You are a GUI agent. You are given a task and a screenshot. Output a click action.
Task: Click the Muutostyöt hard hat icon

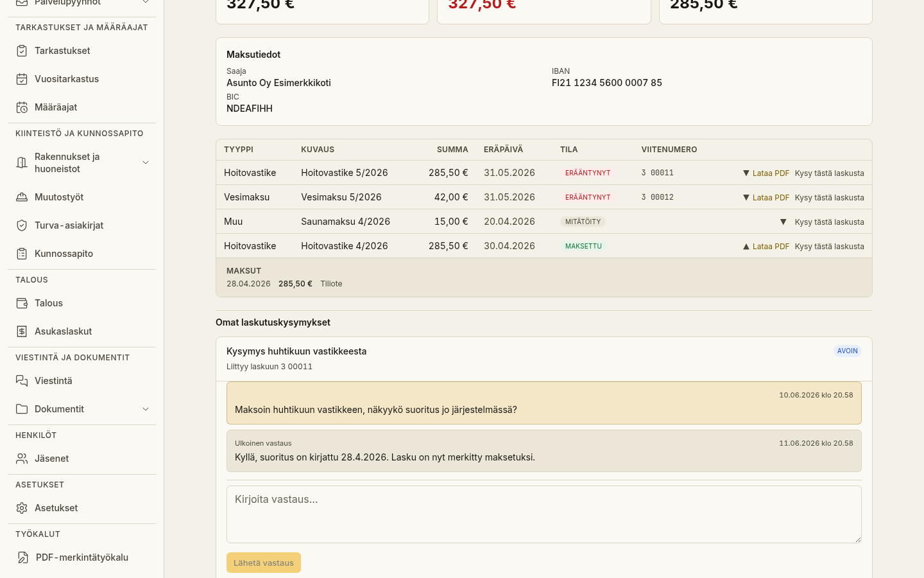point(22,197)
